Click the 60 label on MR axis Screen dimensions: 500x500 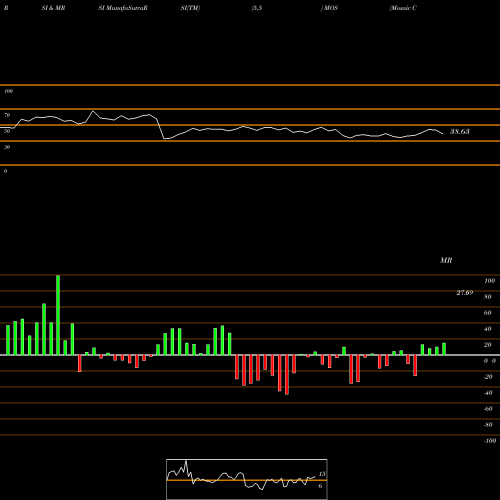(488, 313)
